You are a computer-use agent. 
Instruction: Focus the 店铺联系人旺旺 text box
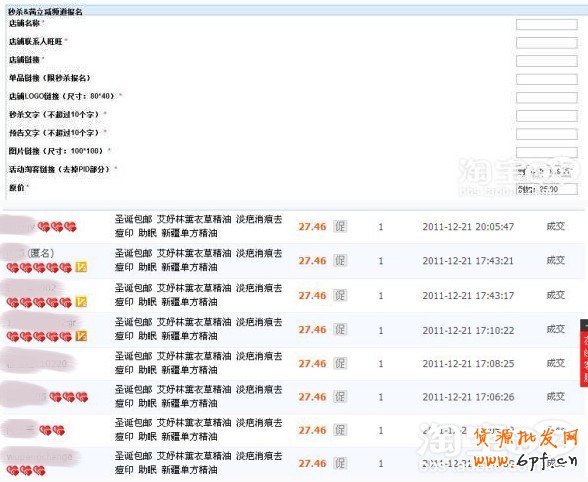(x=546, y=43)
